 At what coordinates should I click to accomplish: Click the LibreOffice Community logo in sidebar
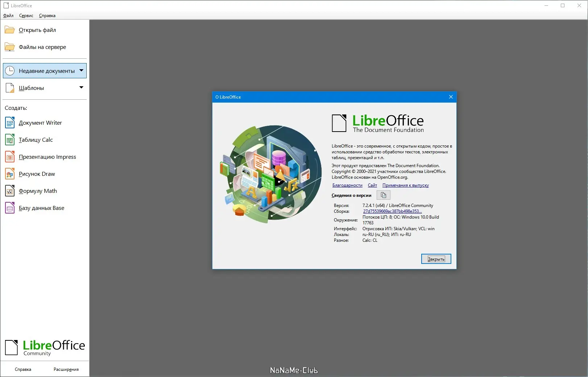click(x=45, y=348)
